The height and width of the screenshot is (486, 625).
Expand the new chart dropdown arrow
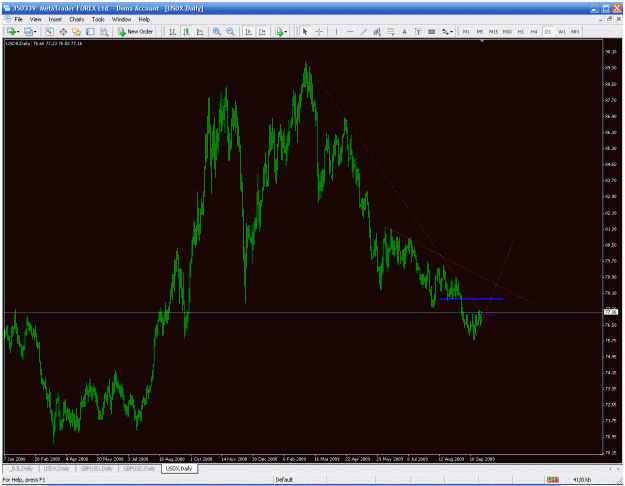(x=18, y=32)
